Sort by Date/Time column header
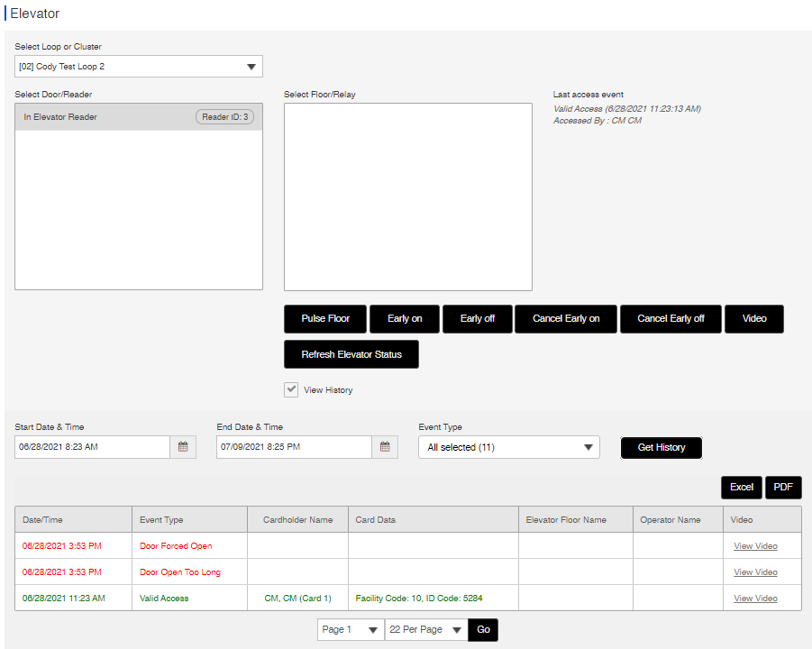 click(74, 519)
